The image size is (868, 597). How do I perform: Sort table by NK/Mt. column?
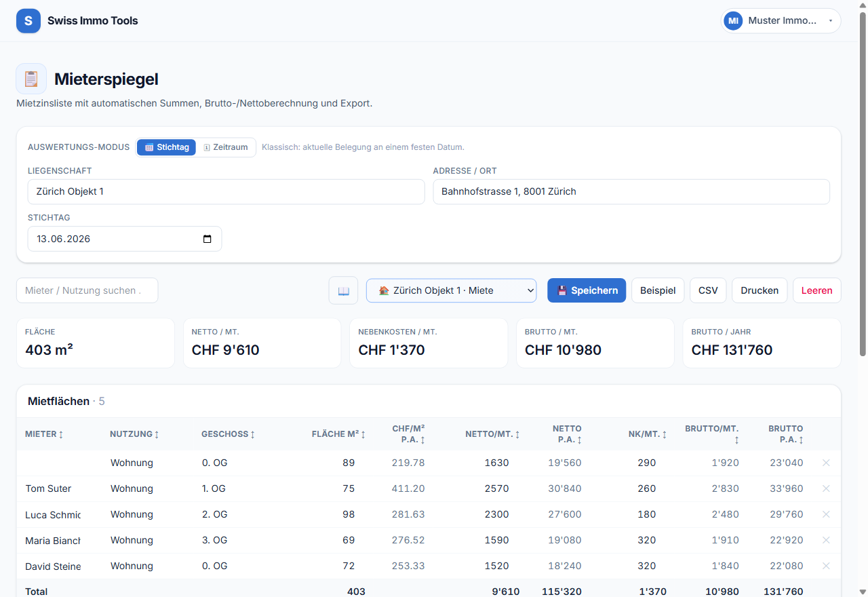pos(648,434)
